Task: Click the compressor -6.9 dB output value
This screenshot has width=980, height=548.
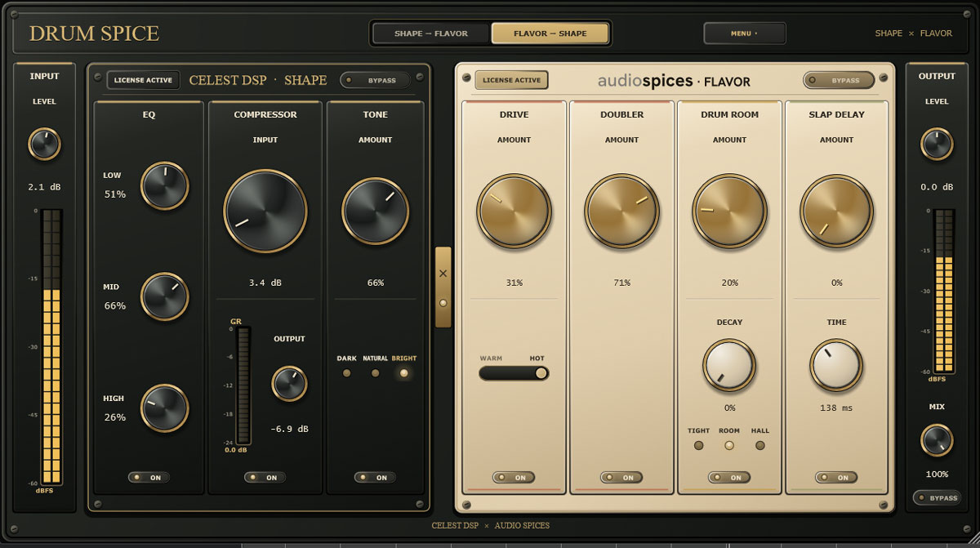Action: (289, 429)
